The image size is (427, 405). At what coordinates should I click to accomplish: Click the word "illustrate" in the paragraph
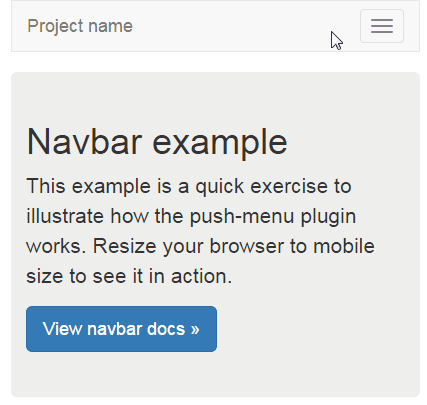pos(65,216)
